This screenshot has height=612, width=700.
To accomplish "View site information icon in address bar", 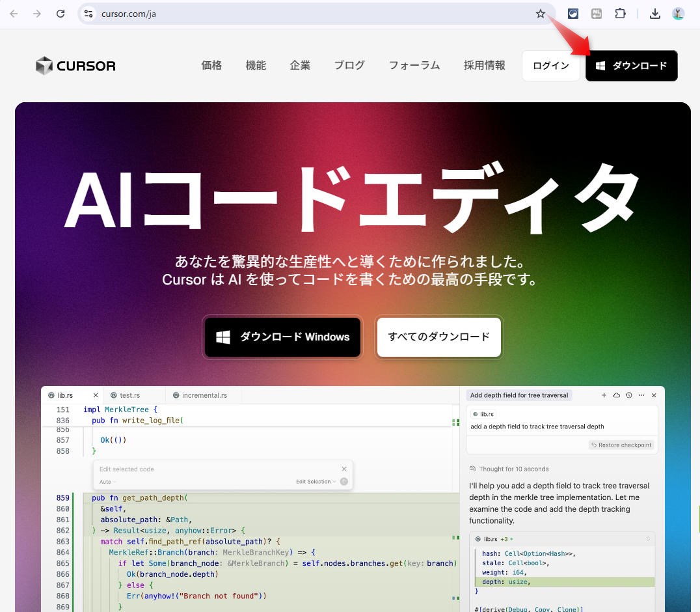I will 89,14.
